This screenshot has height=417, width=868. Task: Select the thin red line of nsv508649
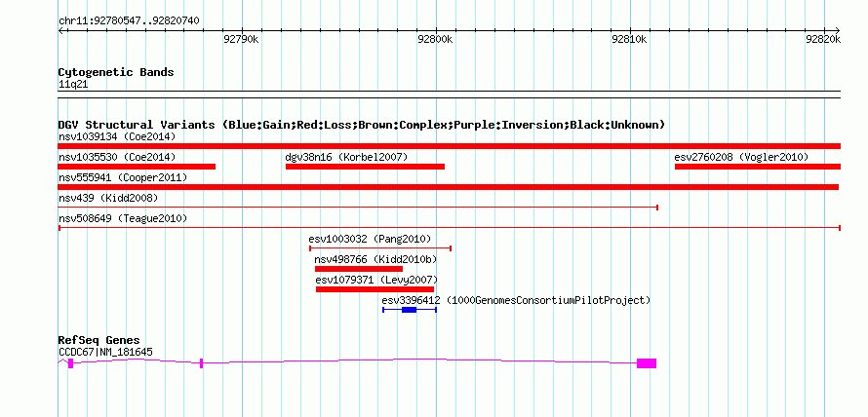450,228
